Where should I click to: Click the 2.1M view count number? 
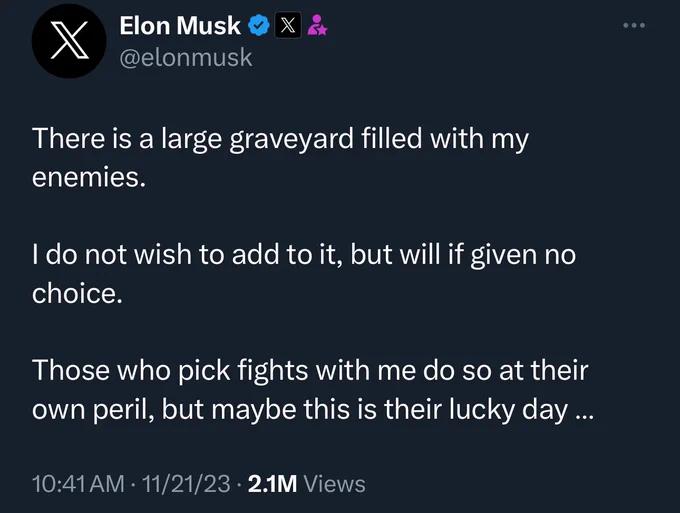click(272, 484)
